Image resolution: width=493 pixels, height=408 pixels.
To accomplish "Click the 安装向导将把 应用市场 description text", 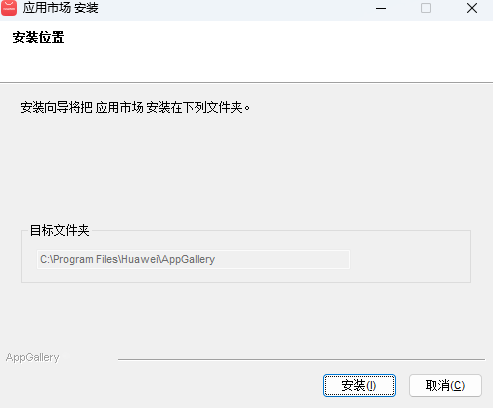I will (135, 107).
